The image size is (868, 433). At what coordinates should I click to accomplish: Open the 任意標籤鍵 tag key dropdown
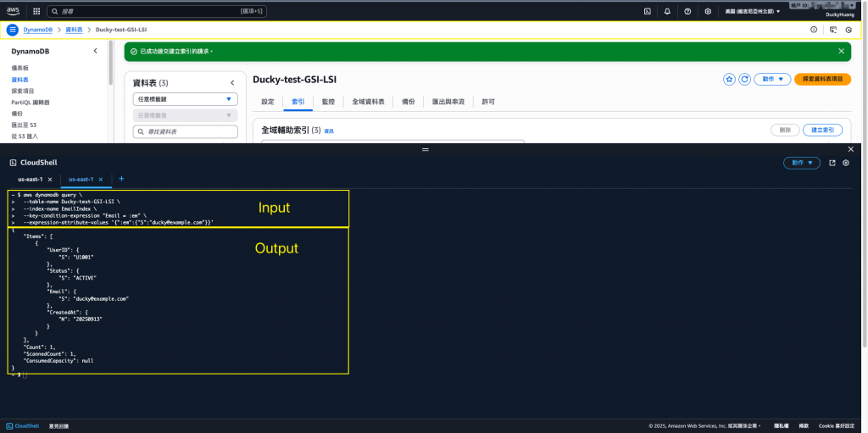click(186, 99)
